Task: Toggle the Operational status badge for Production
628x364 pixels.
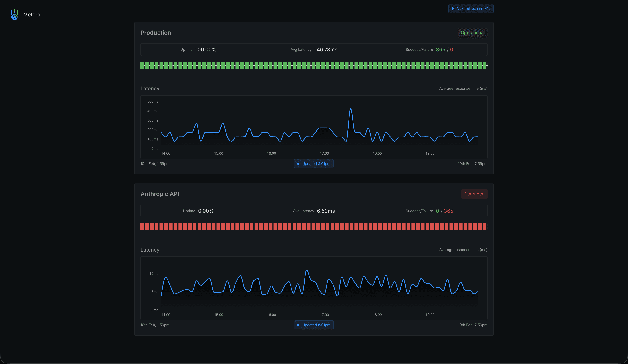Action: 472,33
